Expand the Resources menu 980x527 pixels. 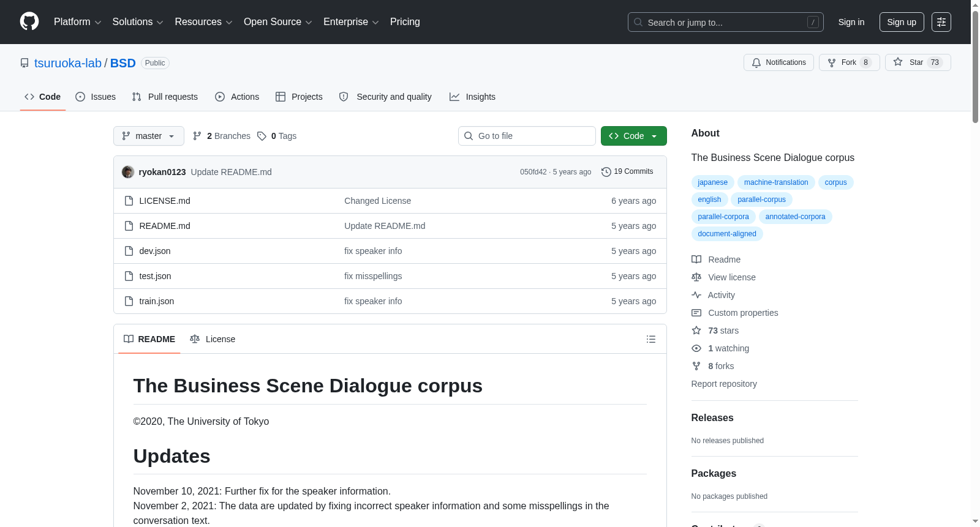(x=203, y=22)
